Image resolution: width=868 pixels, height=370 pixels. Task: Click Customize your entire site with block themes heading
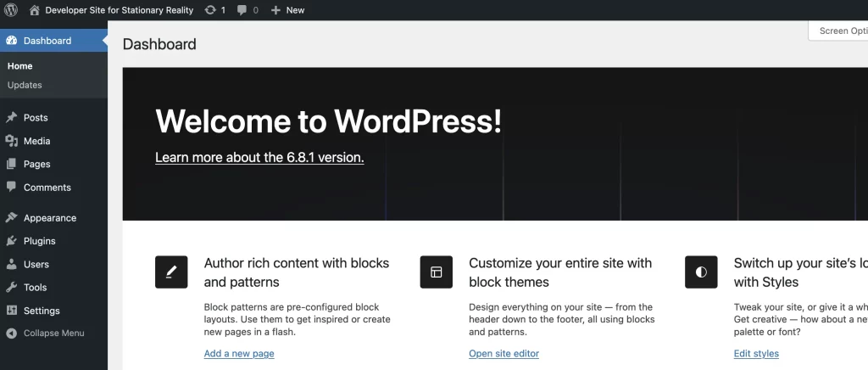(x=560, y=272)
